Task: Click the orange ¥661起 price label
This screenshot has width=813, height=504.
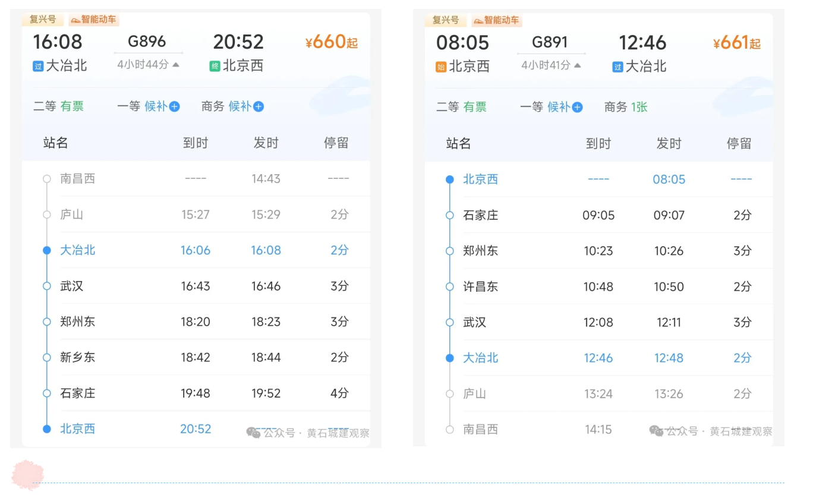Action: [736, 42]
